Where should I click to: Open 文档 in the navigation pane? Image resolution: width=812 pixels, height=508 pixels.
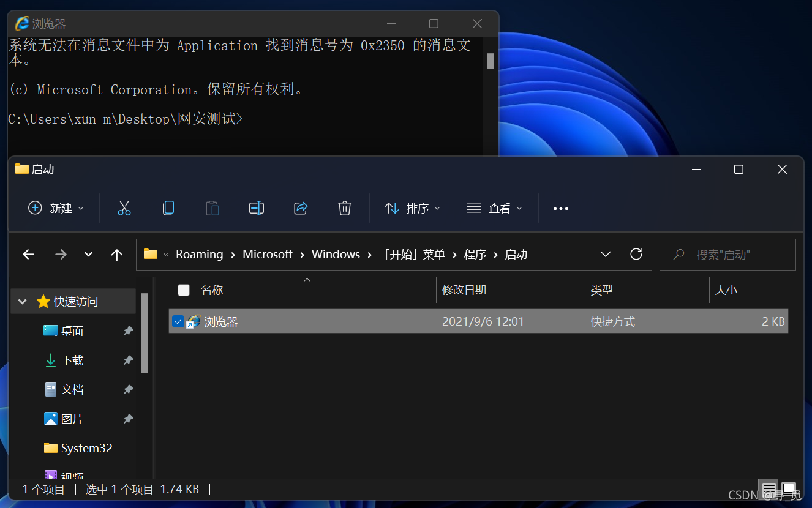tap(72, 389)
